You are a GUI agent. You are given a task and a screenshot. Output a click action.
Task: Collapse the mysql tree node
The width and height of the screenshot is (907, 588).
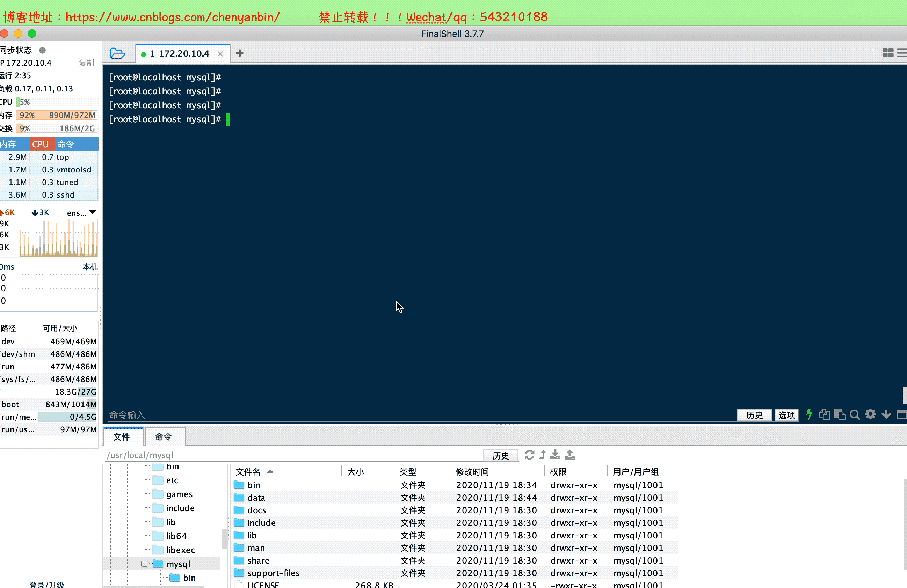coord(144,564)
